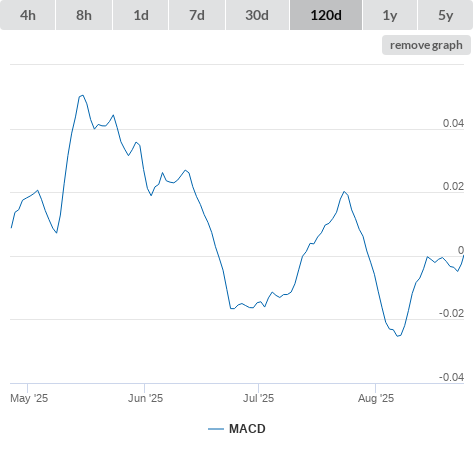Toggle the MACD series legend label
The height and width of the screenshot is (455, 474).
pos(247,429)
